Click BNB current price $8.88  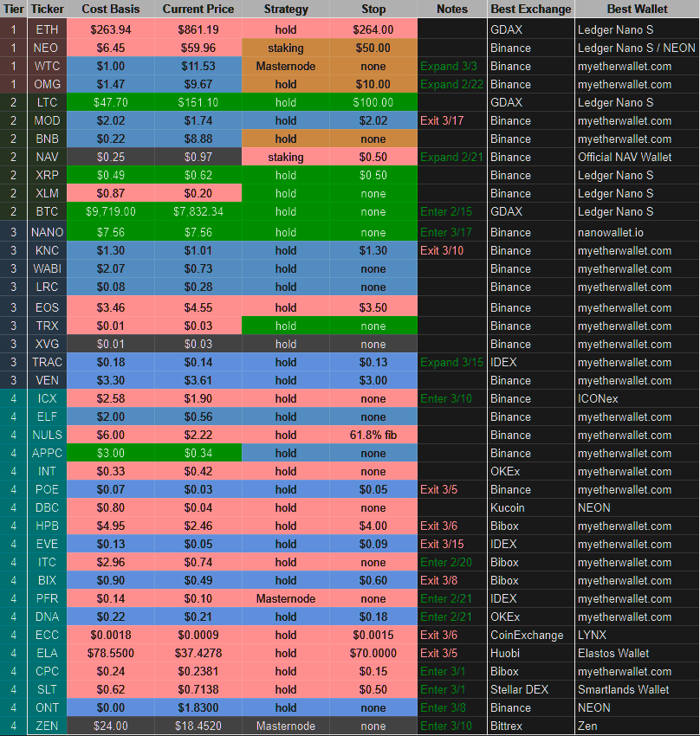point(198,139)
